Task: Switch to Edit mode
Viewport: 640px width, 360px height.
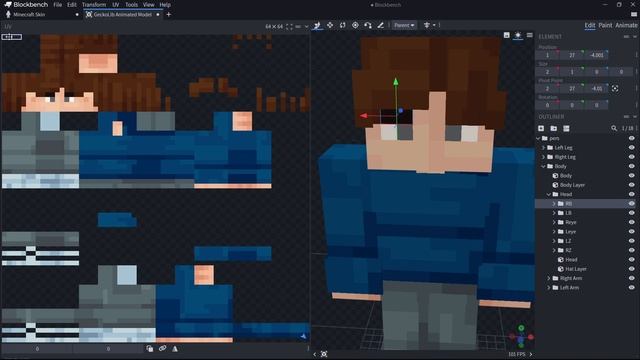Action: click(590, 25)
